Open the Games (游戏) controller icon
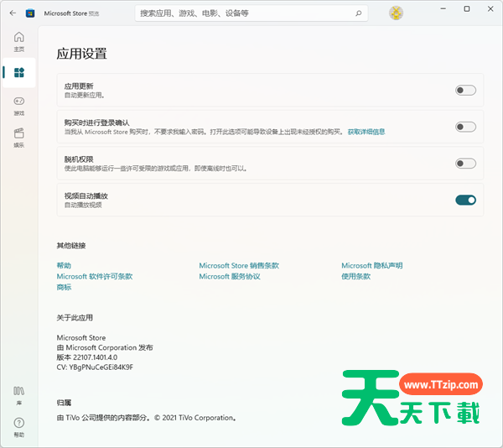 point(18,105)
